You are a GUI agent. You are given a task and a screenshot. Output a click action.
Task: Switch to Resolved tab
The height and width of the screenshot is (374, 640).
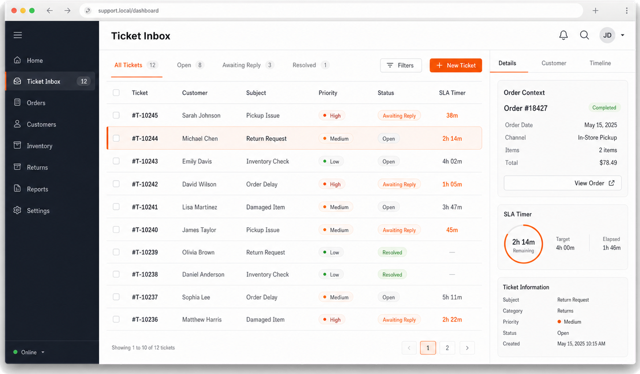click(x=311, y=65)
